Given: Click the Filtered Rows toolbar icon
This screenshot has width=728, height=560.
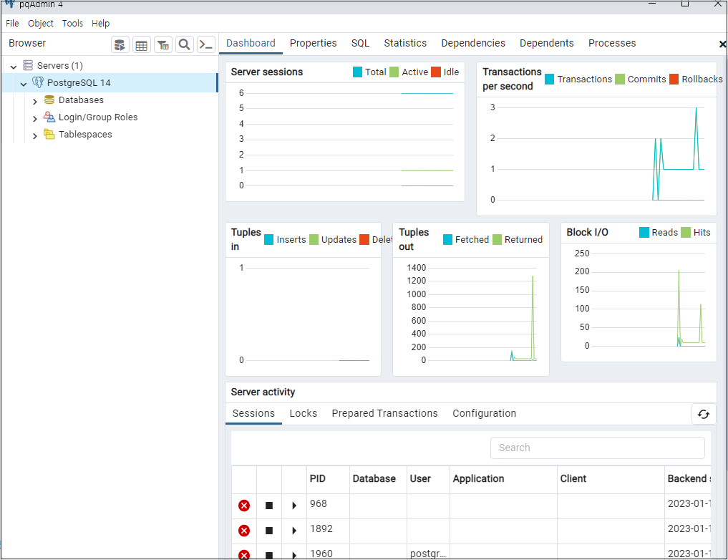Looking at the screenshot, I should 163,44.
